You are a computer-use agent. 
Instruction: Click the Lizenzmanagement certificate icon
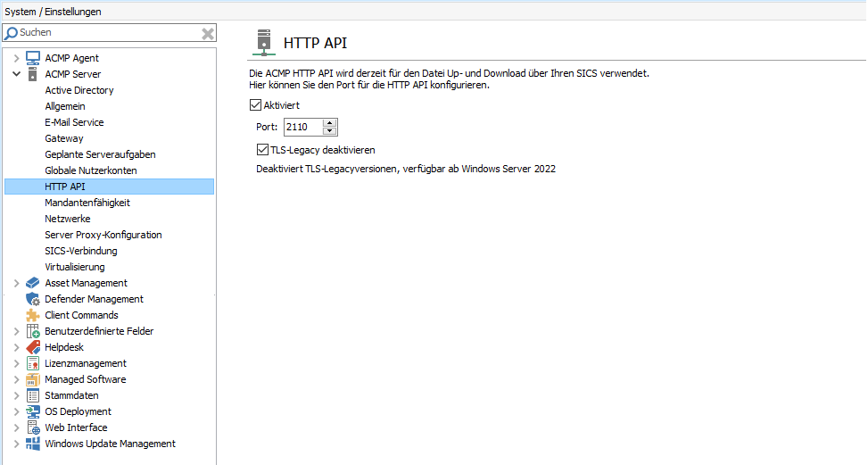tap(33, 363)
